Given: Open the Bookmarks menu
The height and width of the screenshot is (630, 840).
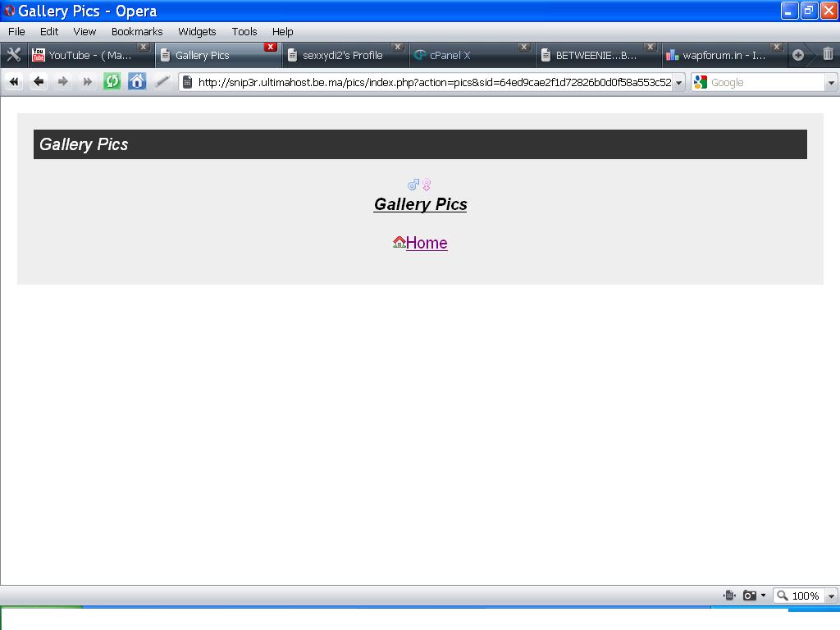Looking at the screenshot, I should (137, 31).
